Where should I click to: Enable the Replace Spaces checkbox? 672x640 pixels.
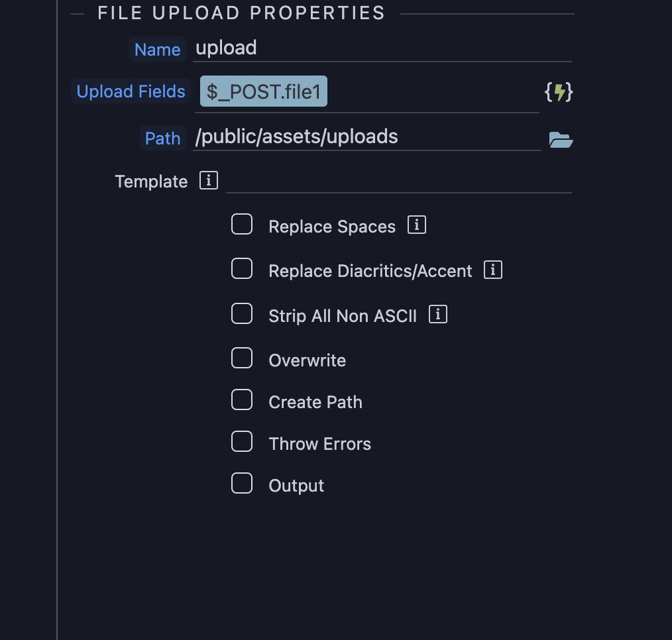[242, 225]
